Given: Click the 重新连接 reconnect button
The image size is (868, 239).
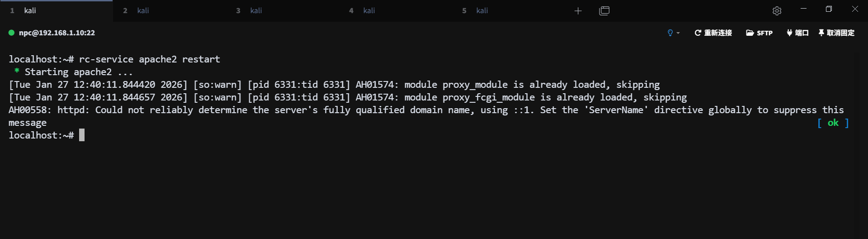Looking at the screenshot, I should point(713,33).
